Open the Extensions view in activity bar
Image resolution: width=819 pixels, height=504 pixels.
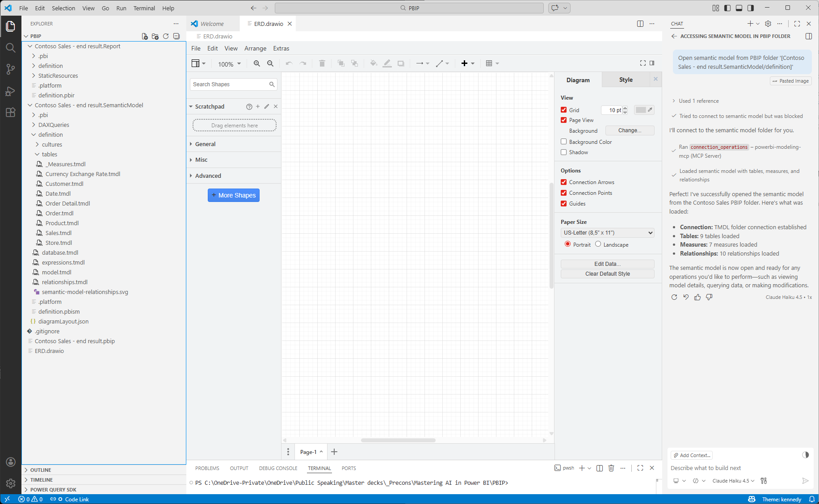pyautogui.click(x=10, y=113)
